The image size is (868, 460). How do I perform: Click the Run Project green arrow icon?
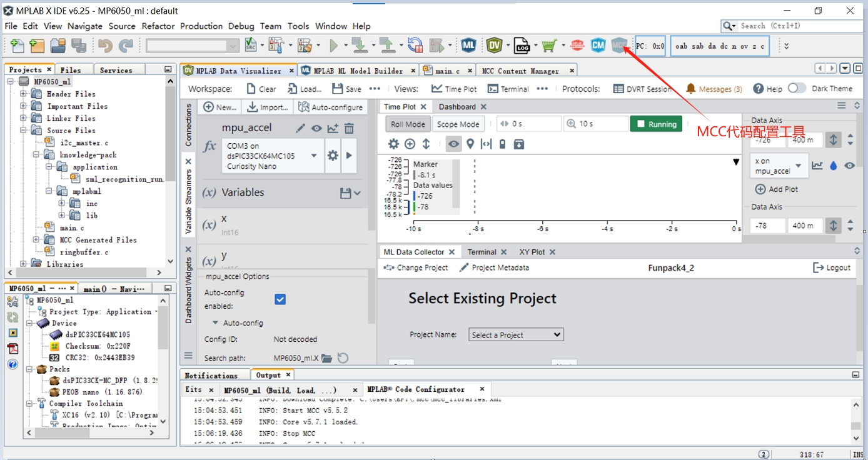[335, 45]
